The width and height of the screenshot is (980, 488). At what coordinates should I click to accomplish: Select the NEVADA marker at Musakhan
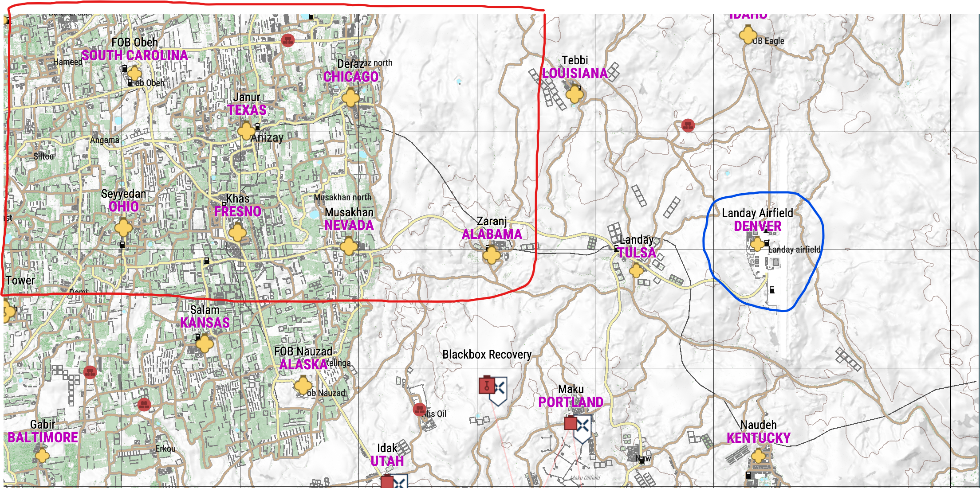pos(349,246)
